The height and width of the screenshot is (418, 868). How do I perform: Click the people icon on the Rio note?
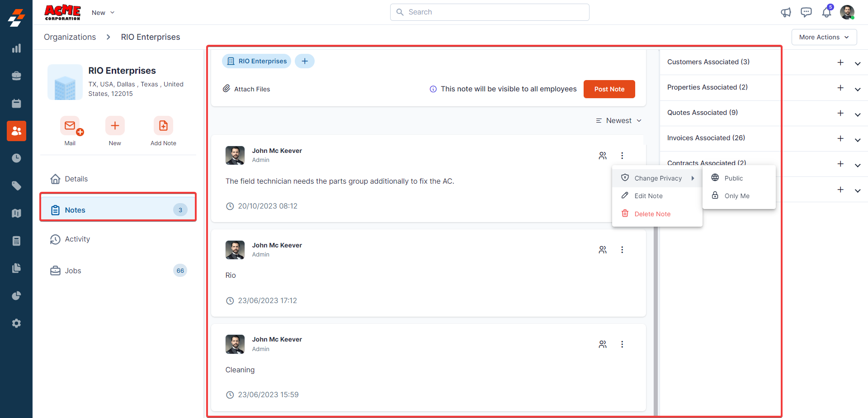[603, 250]
